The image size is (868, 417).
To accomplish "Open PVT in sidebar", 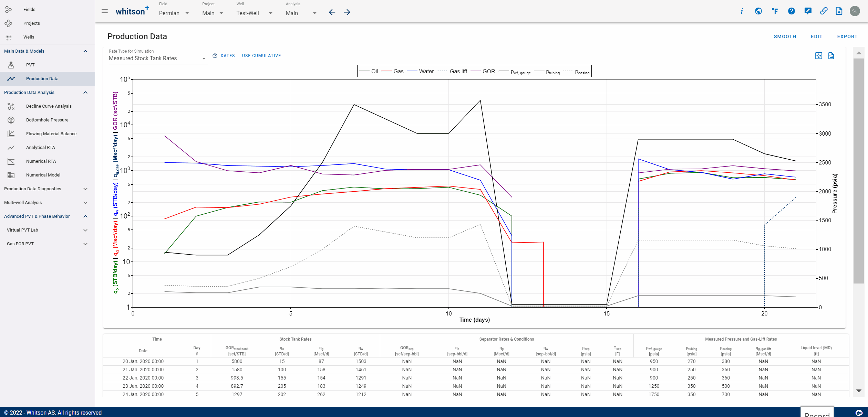I will [48, 65].
